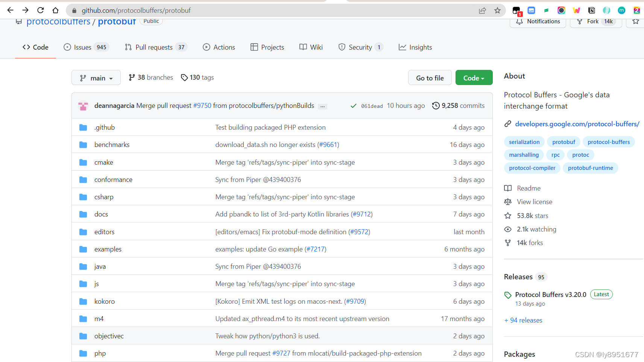Open the docs folder

pos(101,214)
